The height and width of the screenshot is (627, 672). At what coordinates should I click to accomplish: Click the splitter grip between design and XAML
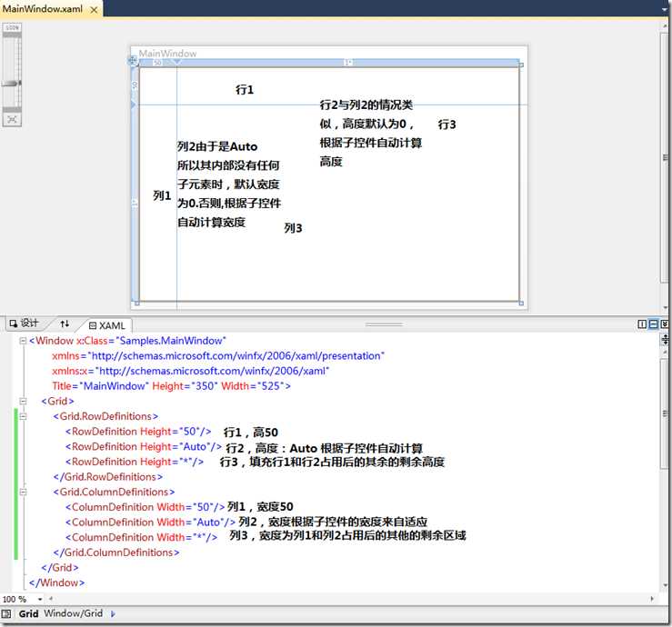[x=384, y=324]
